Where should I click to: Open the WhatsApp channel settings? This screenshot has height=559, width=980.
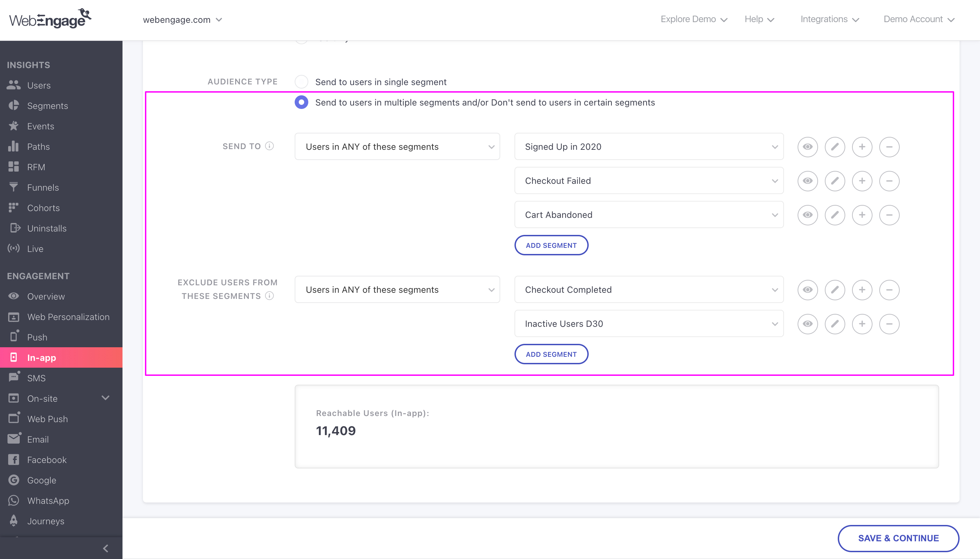click(48, 501)
